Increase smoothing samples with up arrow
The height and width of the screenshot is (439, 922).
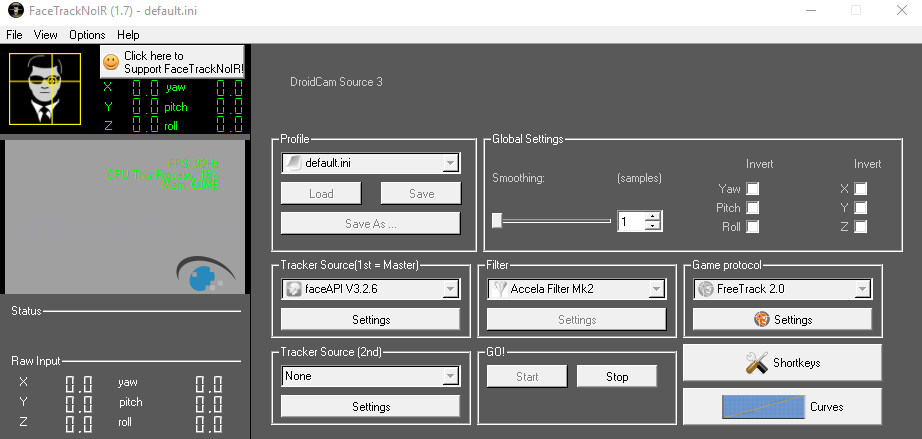[x=653, y=216]
